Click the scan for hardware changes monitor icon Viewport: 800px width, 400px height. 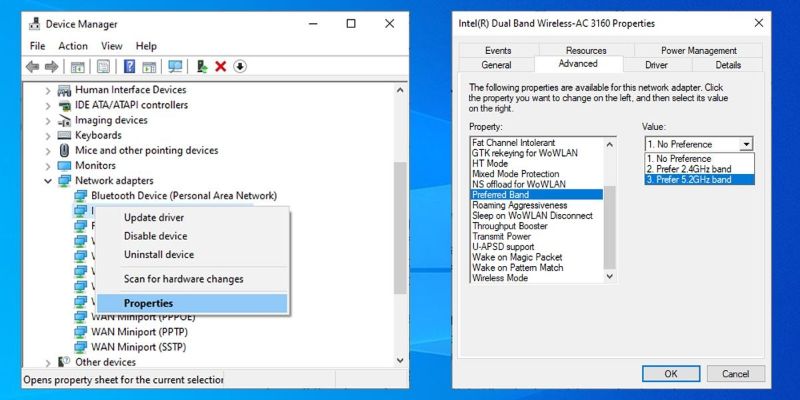pyautogui.click(x=175, y=67)
